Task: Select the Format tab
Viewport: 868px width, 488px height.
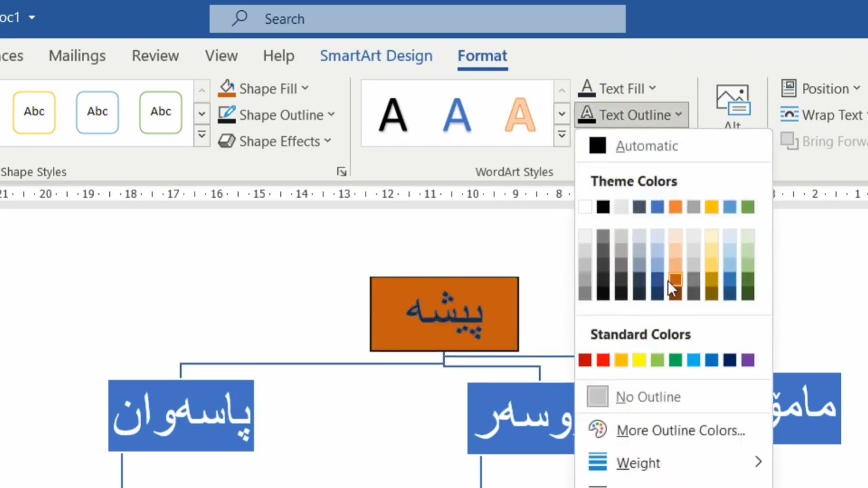Action: [482, 56]
